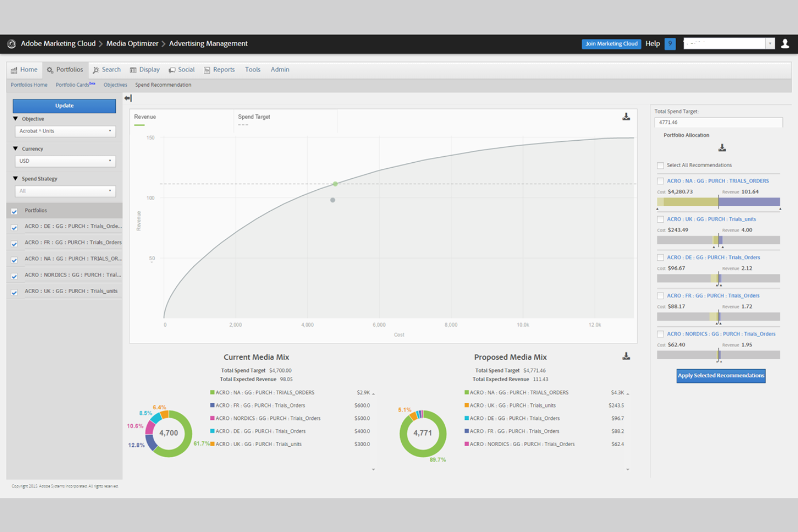Adjust the ACRO : DE allocation slider

[x=718, y=279]
